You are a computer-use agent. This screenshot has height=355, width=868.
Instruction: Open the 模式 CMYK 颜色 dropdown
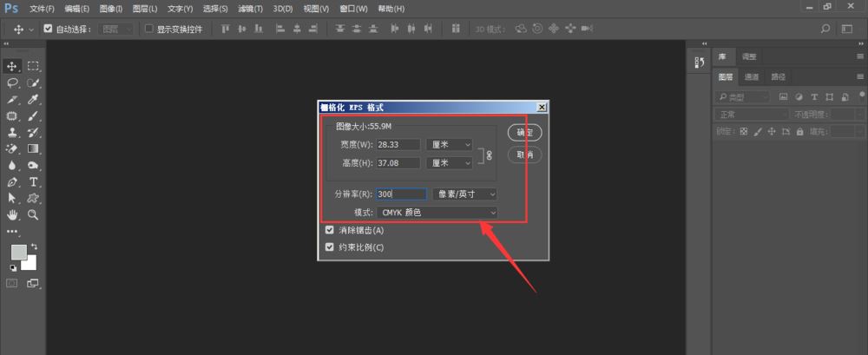[437, 212]
